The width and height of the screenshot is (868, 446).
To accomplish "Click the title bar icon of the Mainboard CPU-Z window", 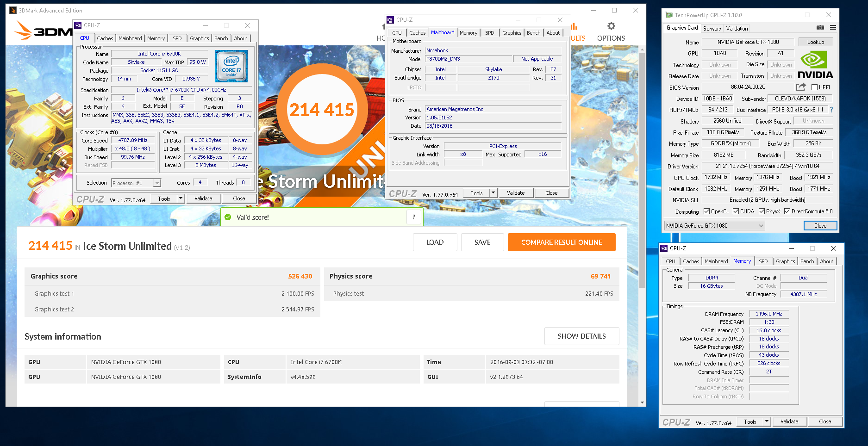I will click(x=390, y=20).
